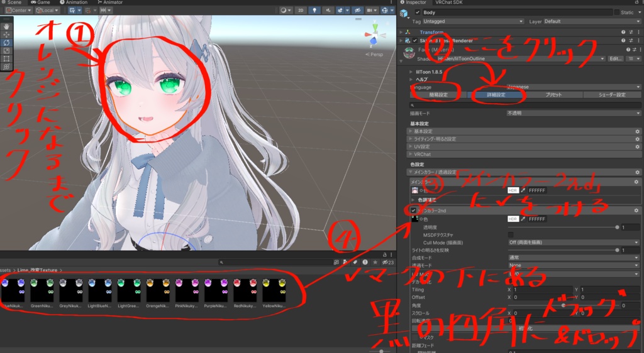The image size is (644, 353).
Task: Open the draw mode shading dropdown
Action: tap(285, 10)
